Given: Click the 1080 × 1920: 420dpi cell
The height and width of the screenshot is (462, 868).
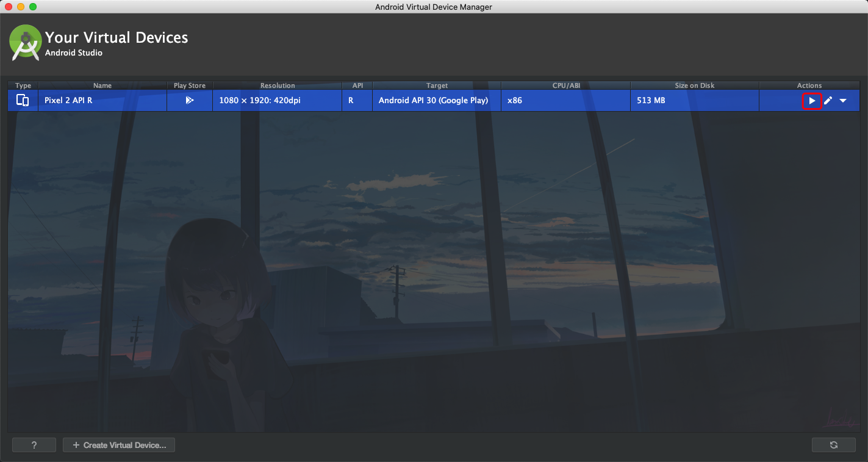Looking at the screenshot, I should [278, 100].
